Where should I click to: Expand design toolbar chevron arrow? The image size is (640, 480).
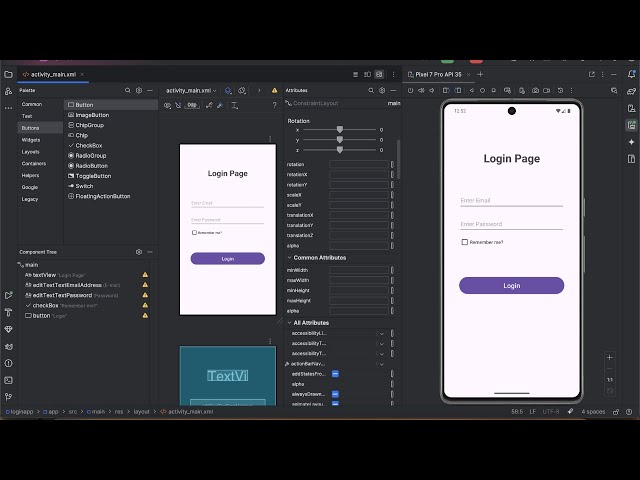tap(259, 90)
